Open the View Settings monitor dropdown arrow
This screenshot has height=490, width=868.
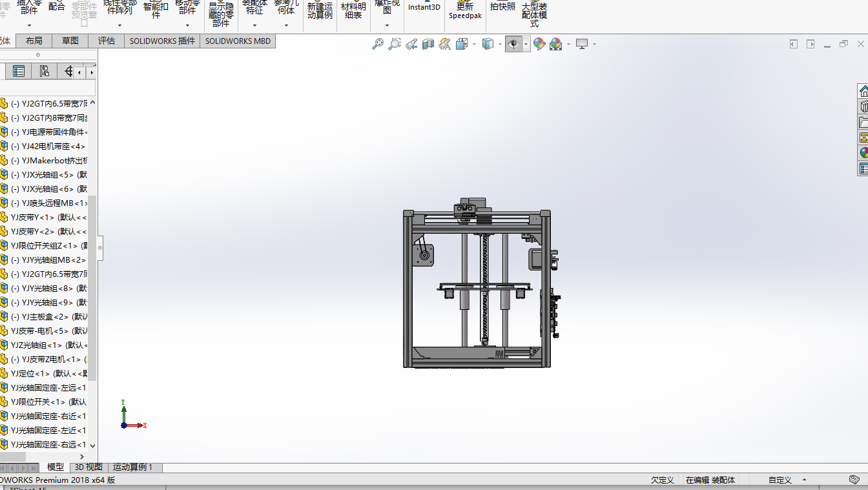[x=594, y=44]
